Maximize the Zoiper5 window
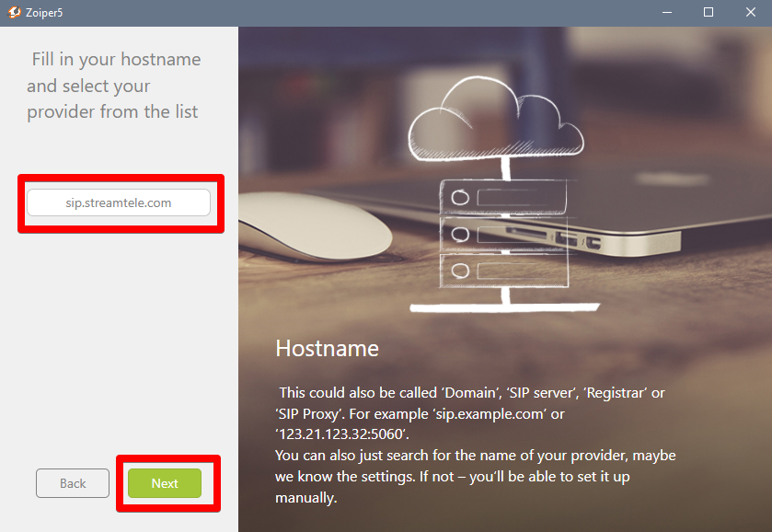Image resolution: width=772 pixels, height=532 pixels. click(709, 12)
